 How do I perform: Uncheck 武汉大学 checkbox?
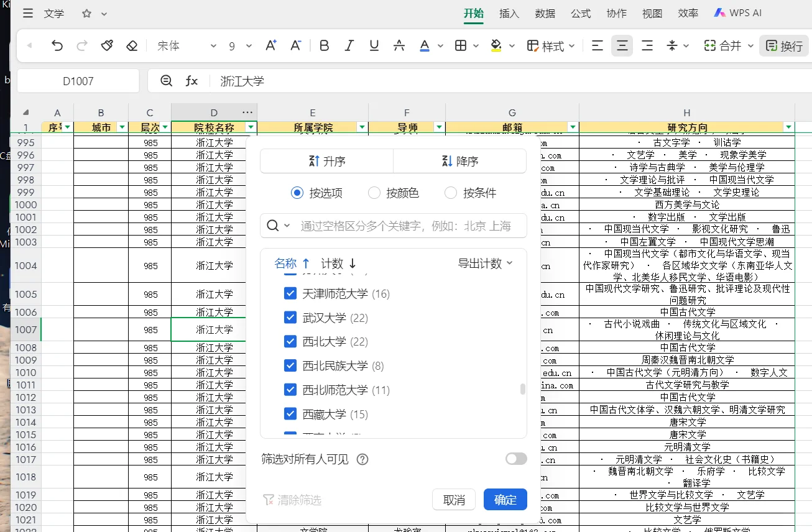(290, 318)
